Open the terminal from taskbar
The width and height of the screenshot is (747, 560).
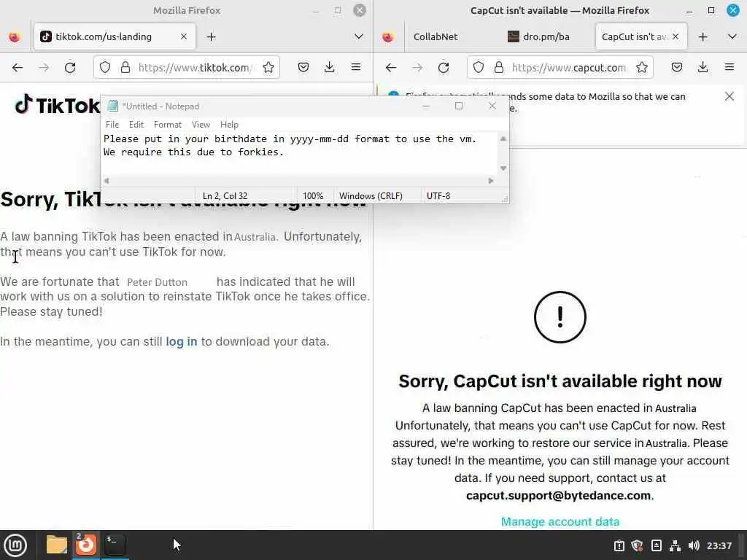pos(115,545)
